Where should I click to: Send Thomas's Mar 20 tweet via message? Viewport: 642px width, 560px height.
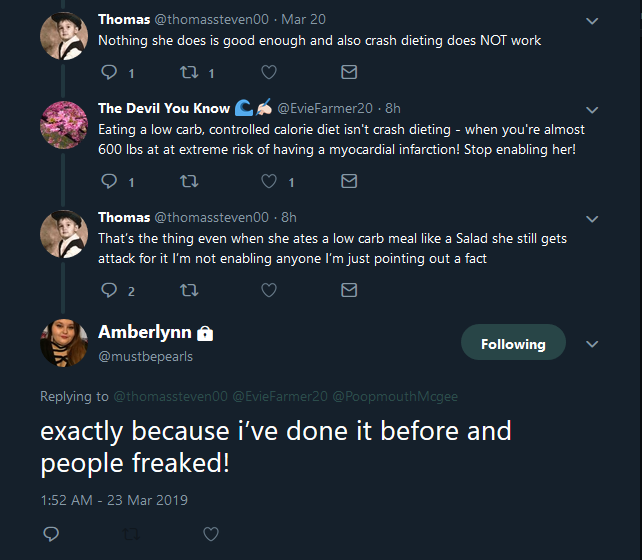pyautogui.click(x=349, y=72)
